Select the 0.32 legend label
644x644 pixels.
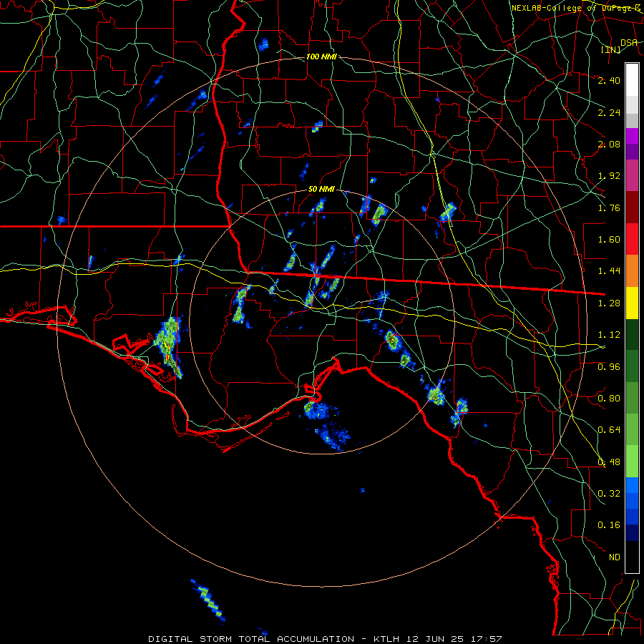[609, 494]
